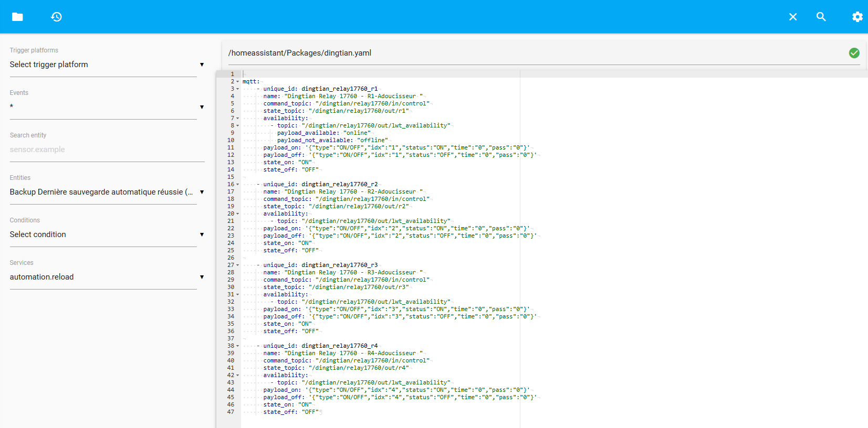Expand the Events dropdown
The height and width of the screenshot is (428, 868).
103,107
